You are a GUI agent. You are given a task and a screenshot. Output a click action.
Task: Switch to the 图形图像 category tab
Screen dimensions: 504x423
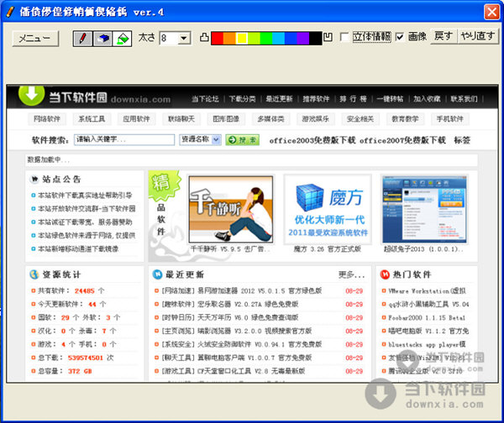(x=226, y=119)
